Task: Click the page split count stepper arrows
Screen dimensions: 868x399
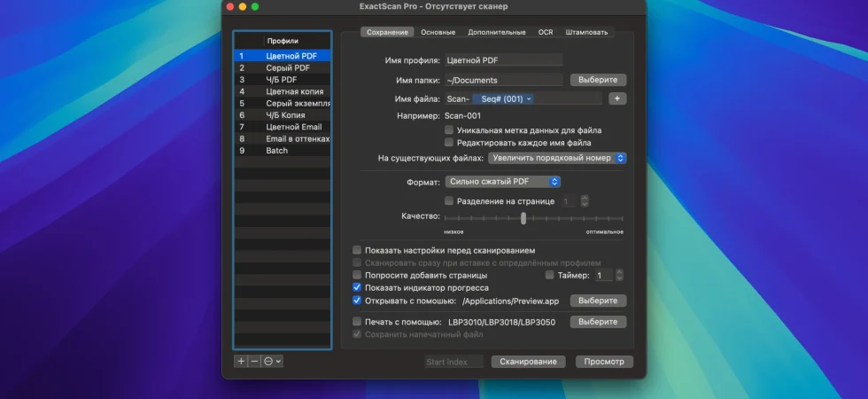Action: click(585, 201)
